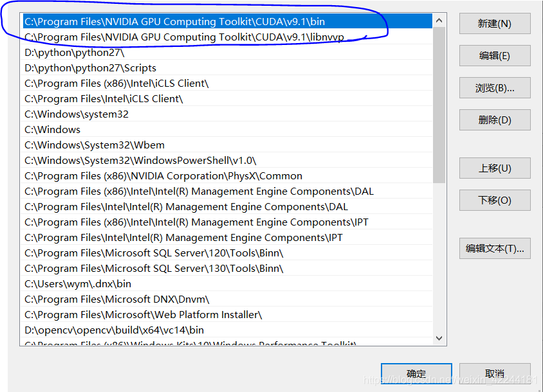Select SQL Server\120\Tools\Binn\ entry
This screenshot has width=543, height=392.
point(228,253)
